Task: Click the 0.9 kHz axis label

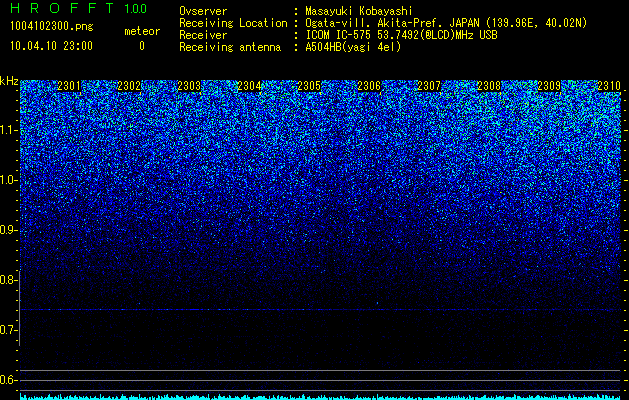Action: coord(9,230)
